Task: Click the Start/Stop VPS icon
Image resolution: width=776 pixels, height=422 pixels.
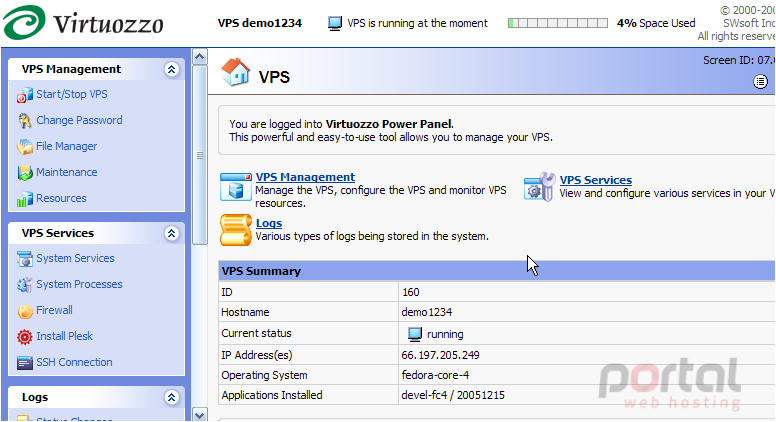Action: 24,95
